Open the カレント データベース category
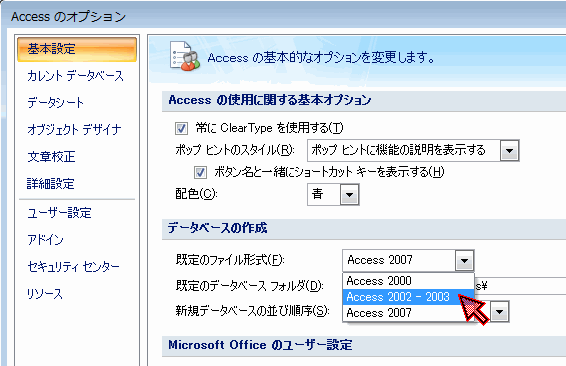566x366 pixels. (75, 76)
